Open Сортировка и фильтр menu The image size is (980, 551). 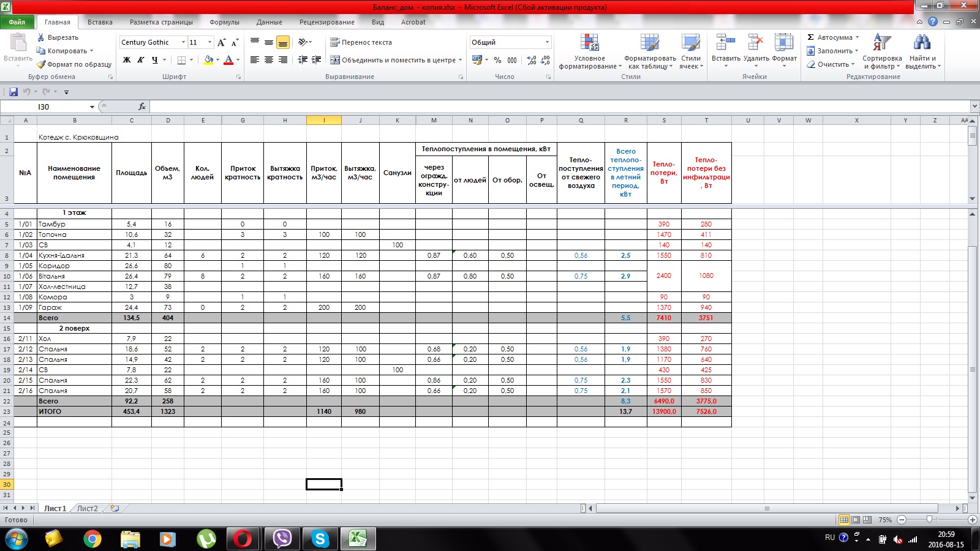[882, 51]
